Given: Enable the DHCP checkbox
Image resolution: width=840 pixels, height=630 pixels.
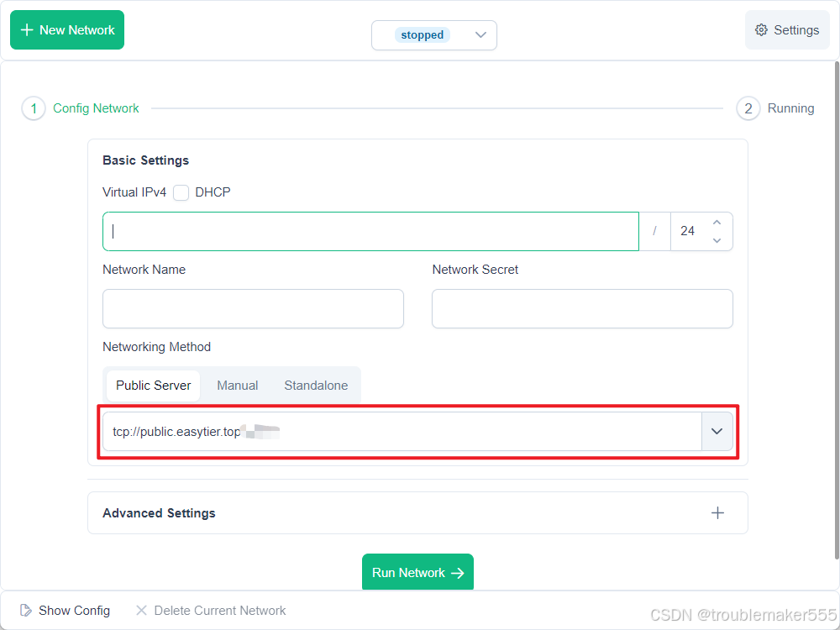Looking at the screenshot, I should (x=181, y=192).
